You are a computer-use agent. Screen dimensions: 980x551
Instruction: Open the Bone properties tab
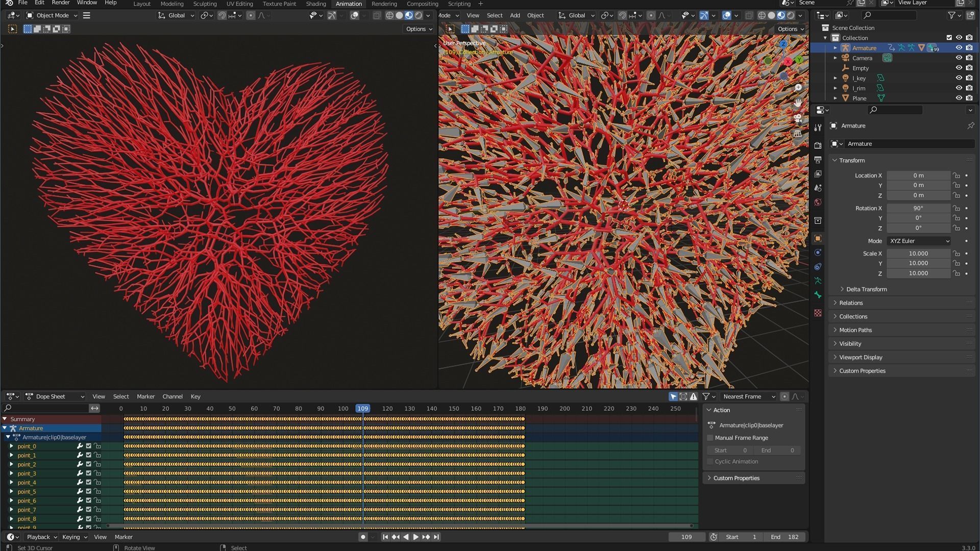[818, 295]
